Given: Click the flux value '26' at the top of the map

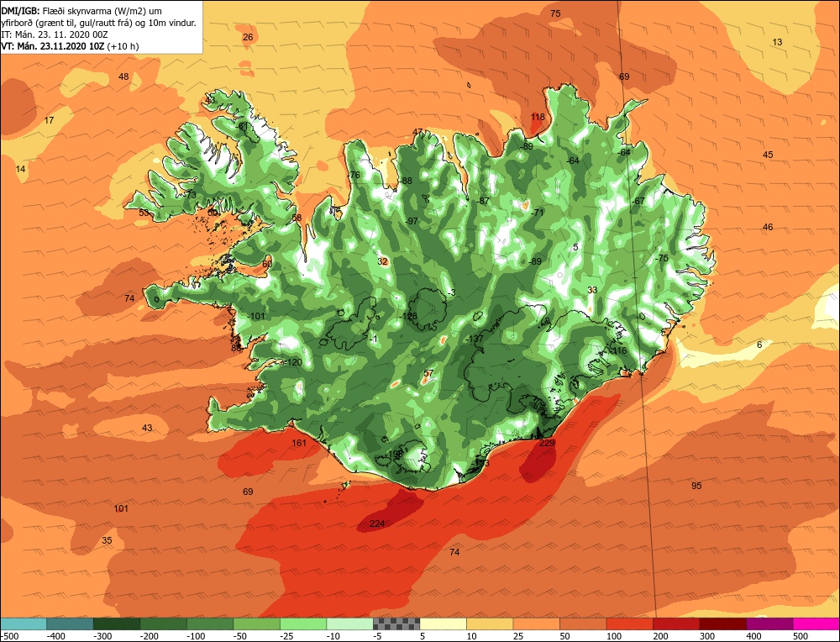Looking at the screenshot, I should [x=248, y=37].
